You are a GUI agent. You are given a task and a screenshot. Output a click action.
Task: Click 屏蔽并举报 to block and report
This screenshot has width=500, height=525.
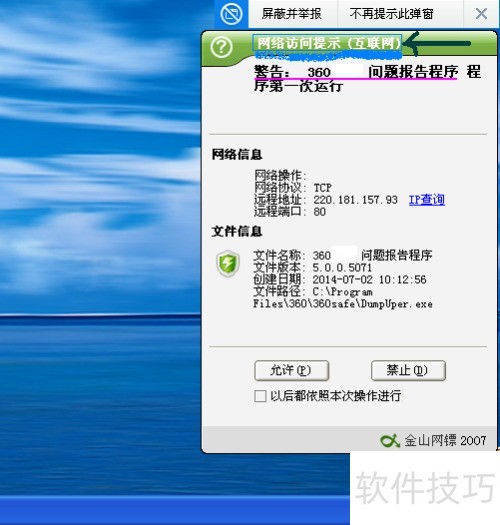pyautogui.click(x=292, y=14)
